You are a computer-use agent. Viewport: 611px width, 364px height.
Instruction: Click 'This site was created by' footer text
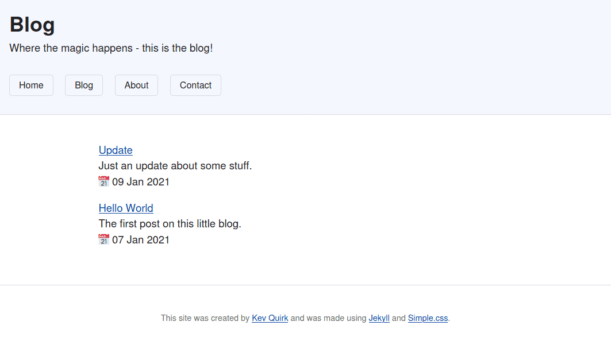[x=205, y=318]
